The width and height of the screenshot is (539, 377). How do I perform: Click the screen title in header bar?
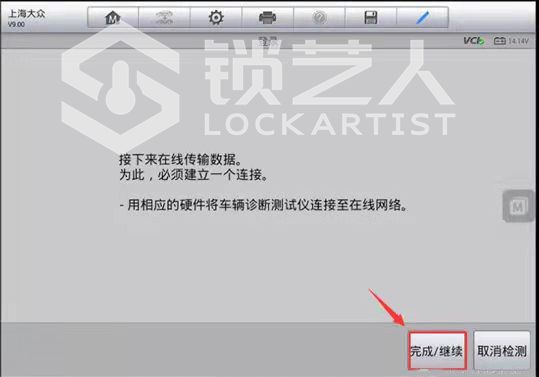tap(268, 42)
